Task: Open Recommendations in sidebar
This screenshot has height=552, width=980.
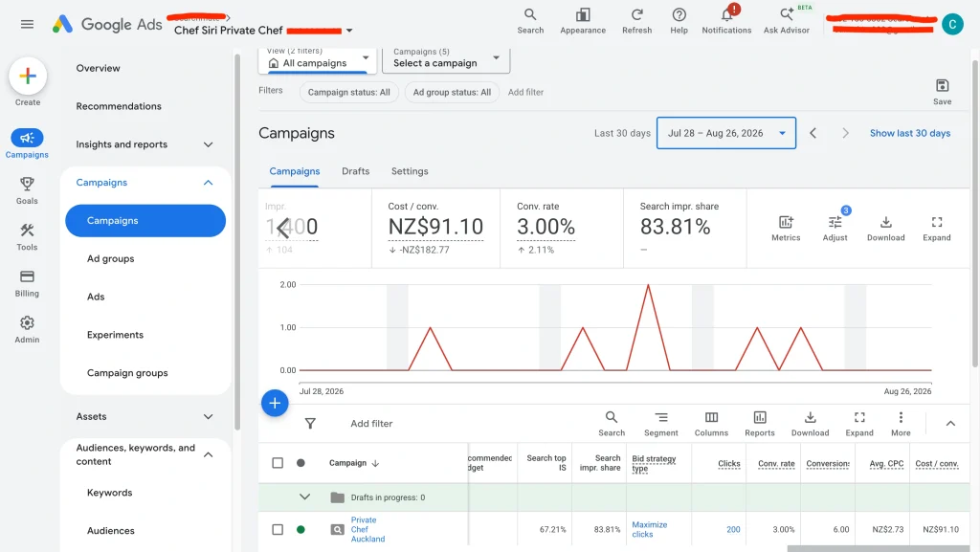Action: (119, 106)
